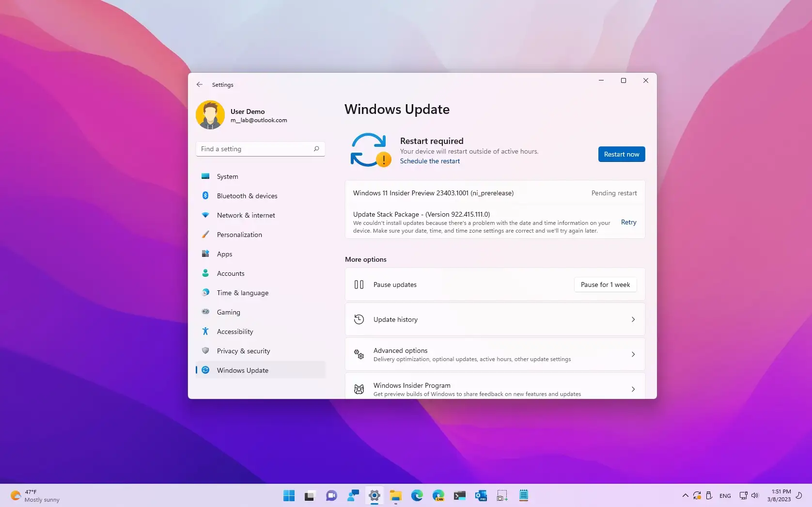
Task: Select Windows Update in sidebar
Action: (x=260, y=370)
